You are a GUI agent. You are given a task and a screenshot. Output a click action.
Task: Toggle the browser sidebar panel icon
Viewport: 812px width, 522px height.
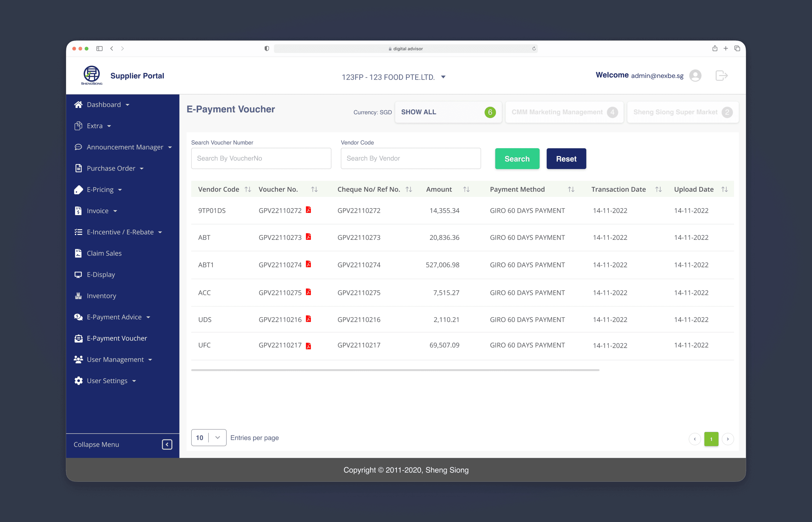(99, 48)
